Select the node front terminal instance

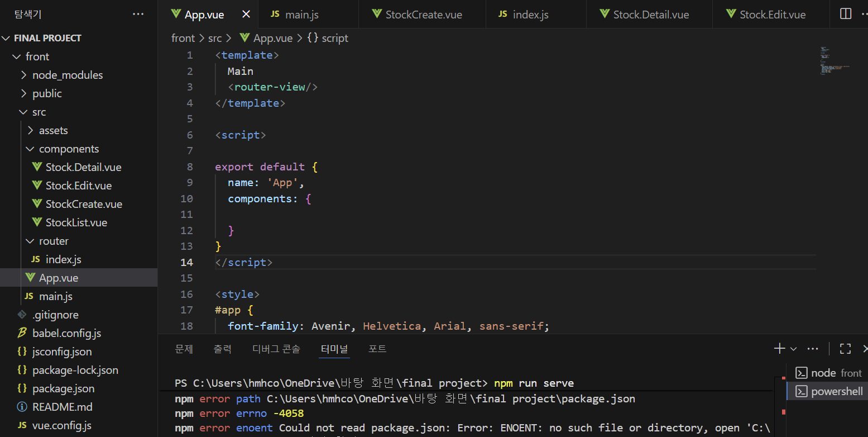(828, 373)
